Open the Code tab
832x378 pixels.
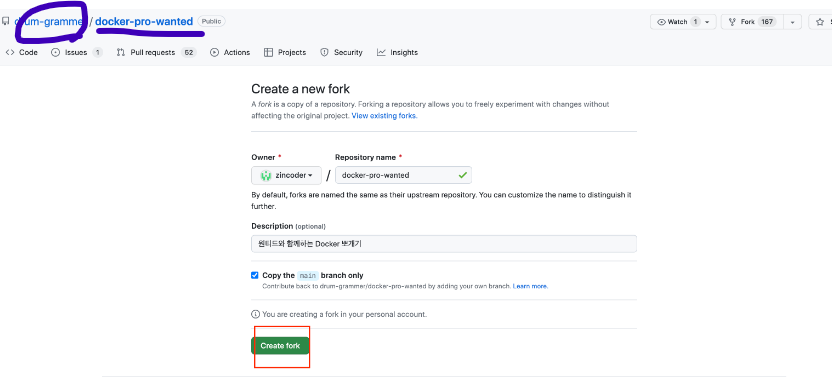(22, 53)
